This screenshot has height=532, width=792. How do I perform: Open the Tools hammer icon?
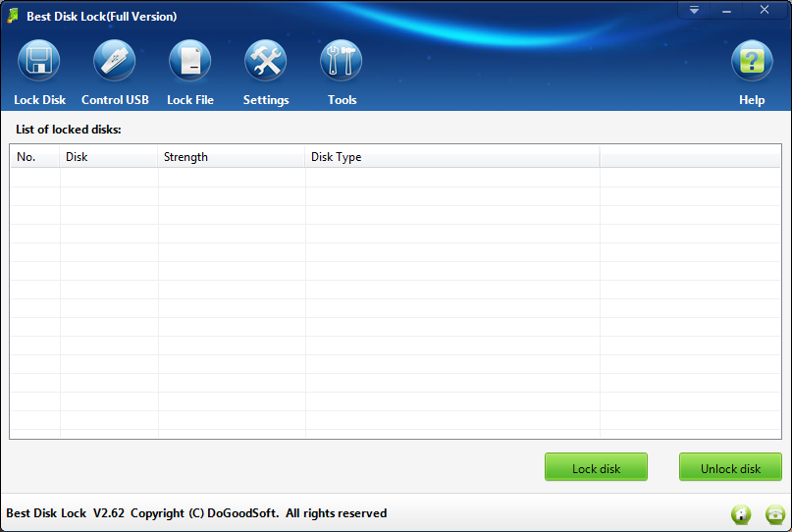tap(342, 61)
